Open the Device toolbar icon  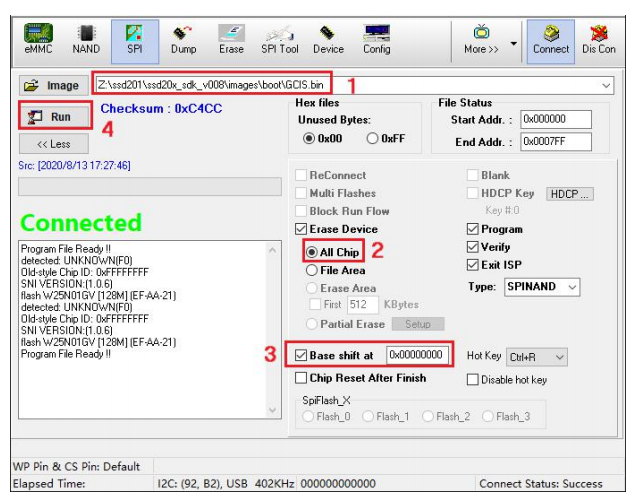tap(328, 40)
